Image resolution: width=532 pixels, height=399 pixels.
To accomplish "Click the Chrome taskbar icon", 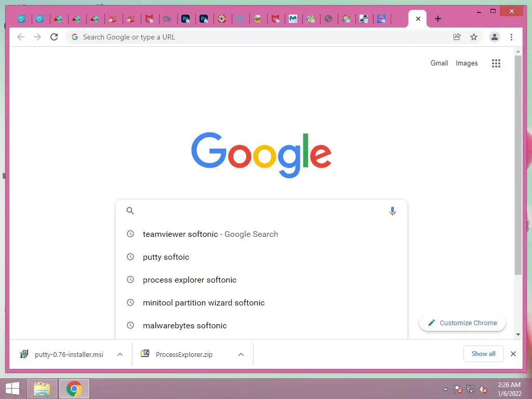I will click(x=74, y=389).
